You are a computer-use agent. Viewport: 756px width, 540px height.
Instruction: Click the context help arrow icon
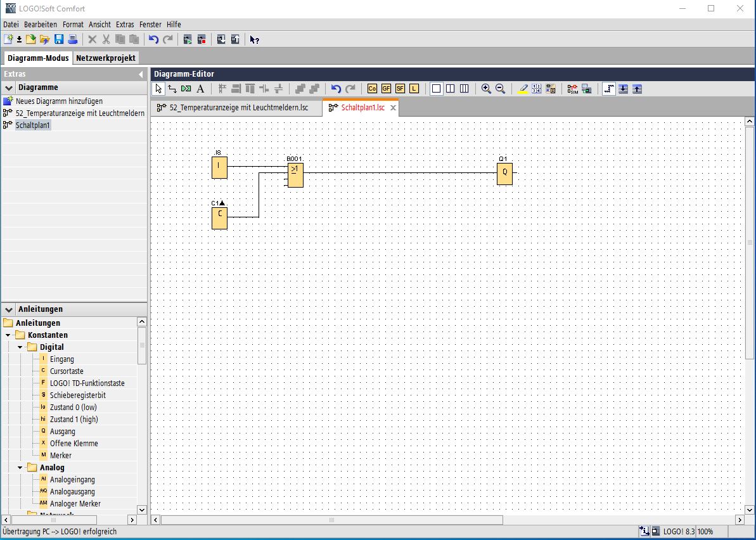pyautogui.click(x=254, y=39)
